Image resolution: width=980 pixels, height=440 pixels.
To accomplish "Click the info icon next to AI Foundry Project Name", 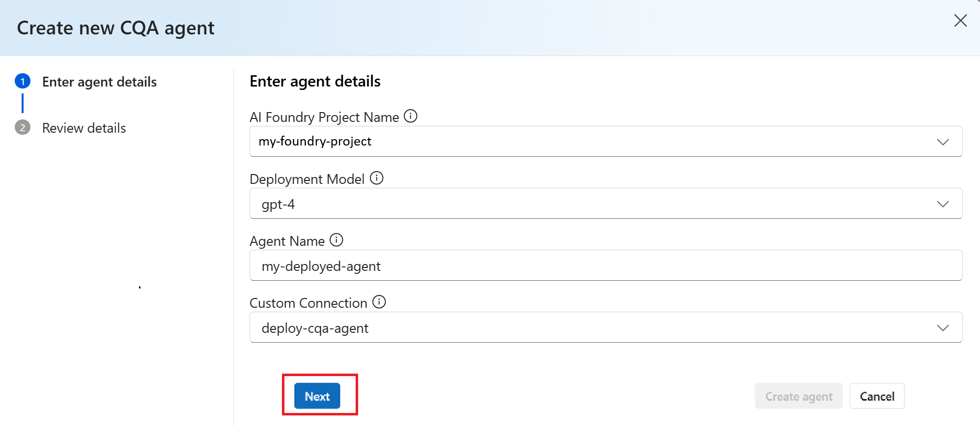I will [x=410, y=116].
